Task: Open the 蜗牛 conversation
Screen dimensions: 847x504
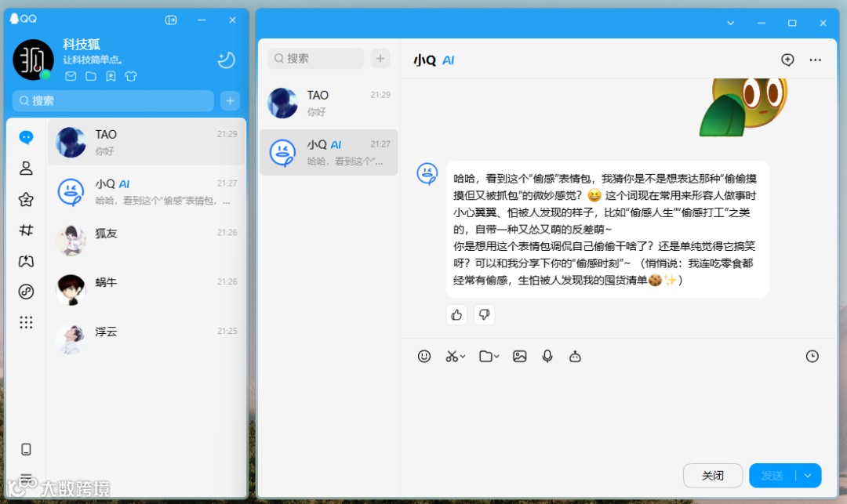Action: tap(147, 290)
